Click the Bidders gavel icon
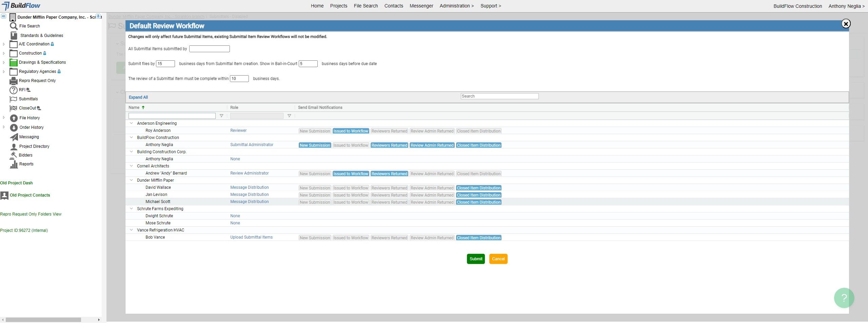 (x=14, y=155)
